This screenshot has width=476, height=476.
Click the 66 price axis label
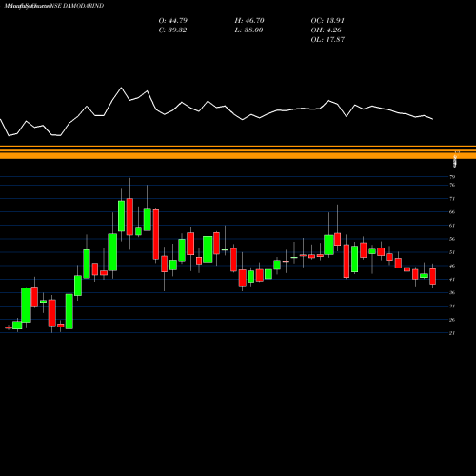(x=452, y=212)
